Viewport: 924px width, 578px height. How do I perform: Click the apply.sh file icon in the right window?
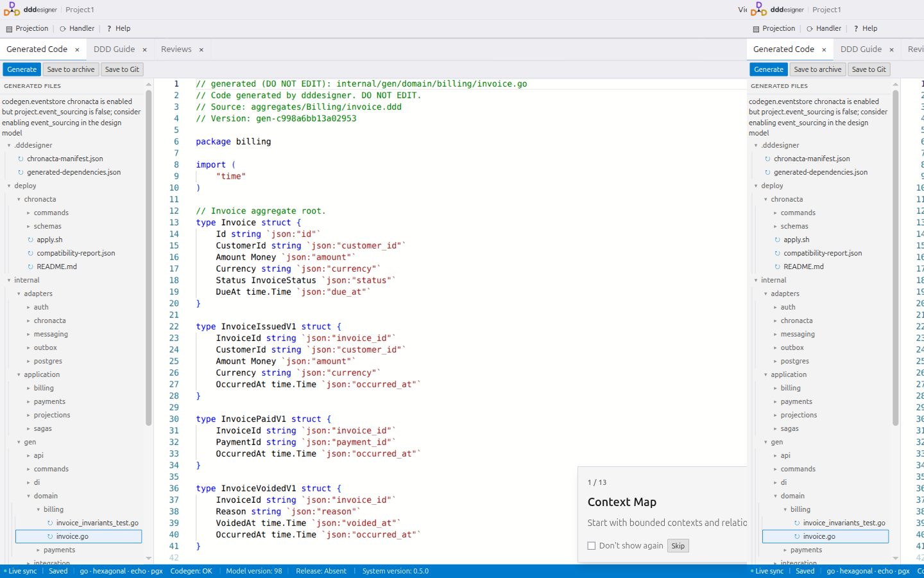tap(777, 240)
